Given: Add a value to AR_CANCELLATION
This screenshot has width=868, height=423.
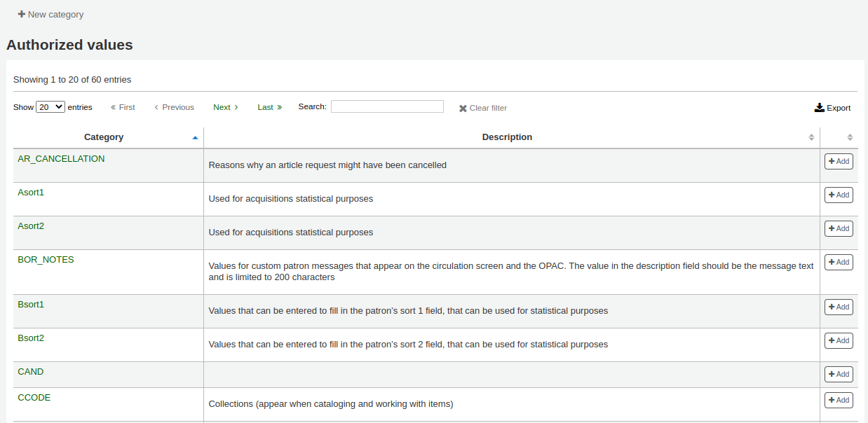Looking at the screenshot, I should pos(839,161).
